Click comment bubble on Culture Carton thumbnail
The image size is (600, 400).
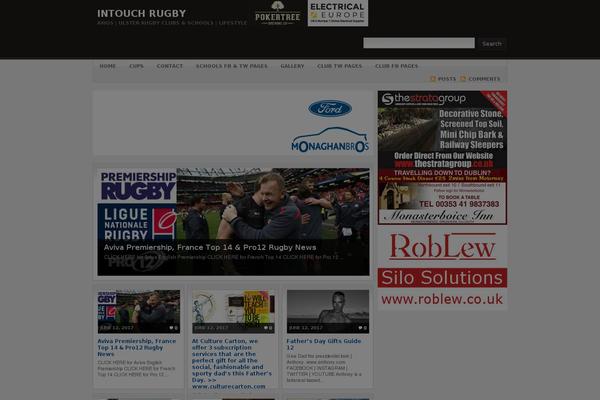[268, 328]
